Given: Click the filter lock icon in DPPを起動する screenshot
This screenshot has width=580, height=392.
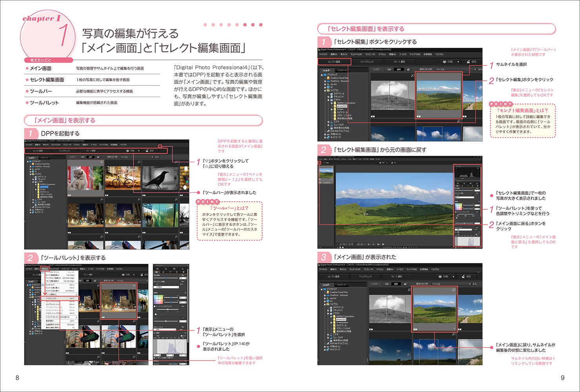Looking at the screenshot, I should pos(98,157).
